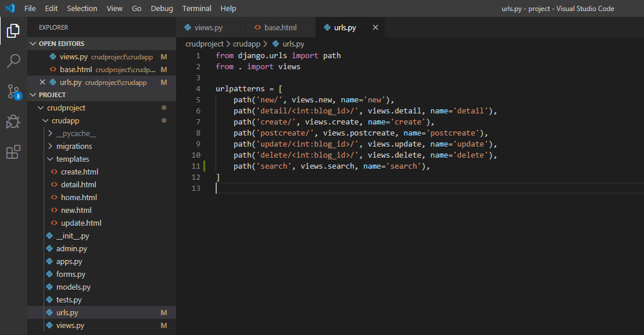
Task: Open create.html in templates
Action: [102, 172]
